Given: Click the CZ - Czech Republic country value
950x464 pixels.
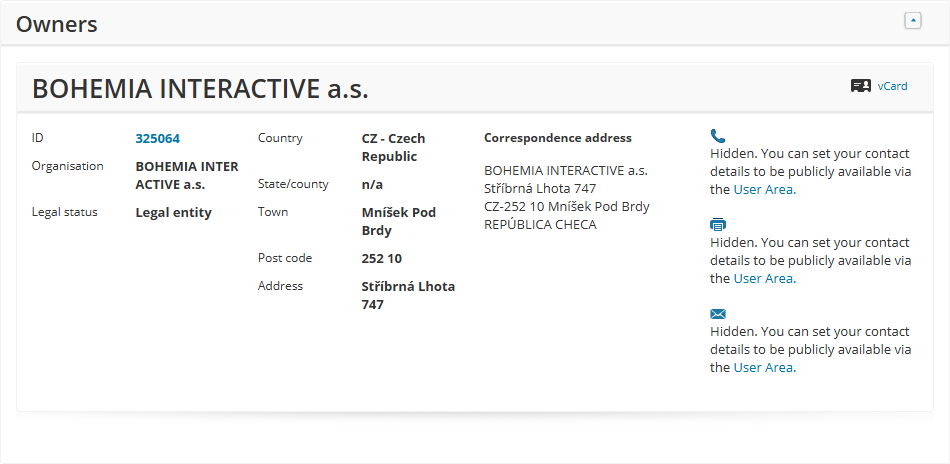Looking at the screenshot, I should coord(393,148).
